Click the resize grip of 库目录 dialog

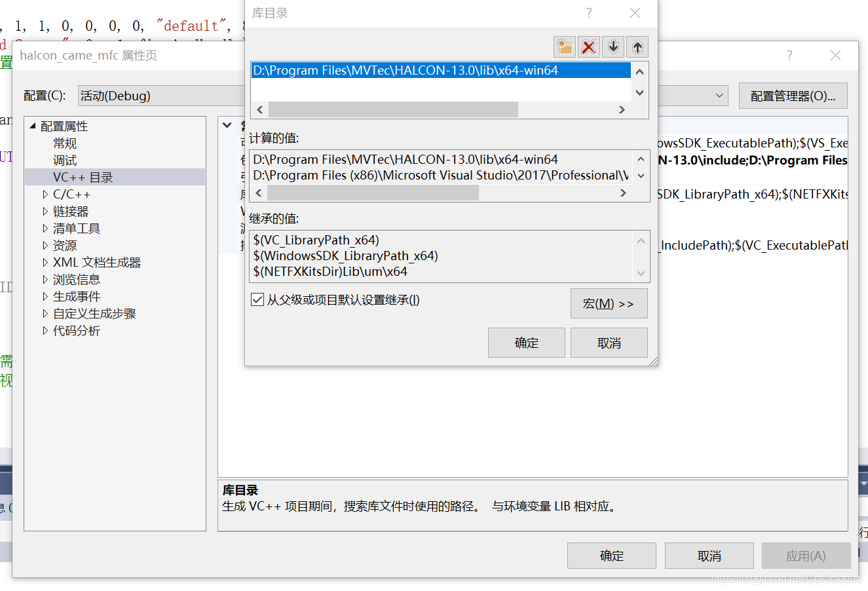click(653, 361)
